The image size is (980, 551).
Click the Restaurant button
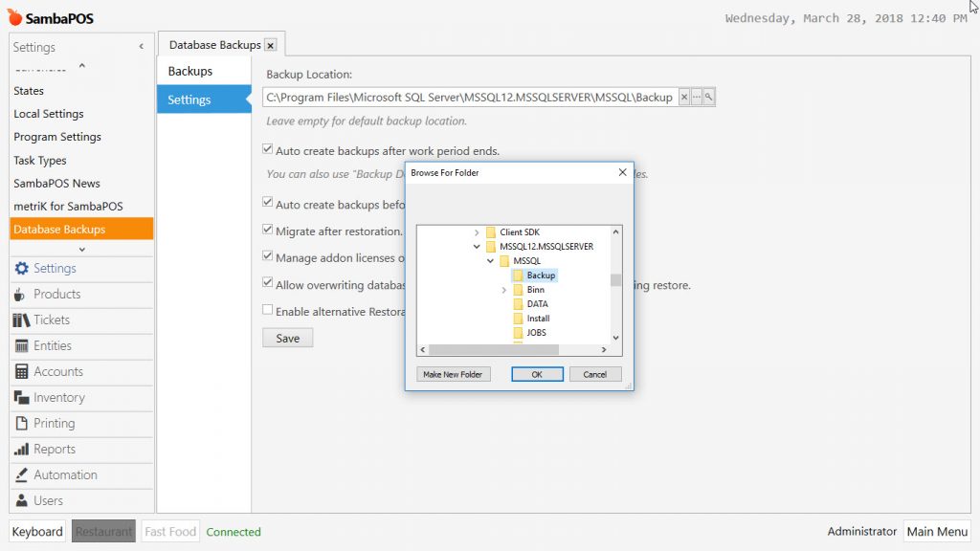pos(103,532)
